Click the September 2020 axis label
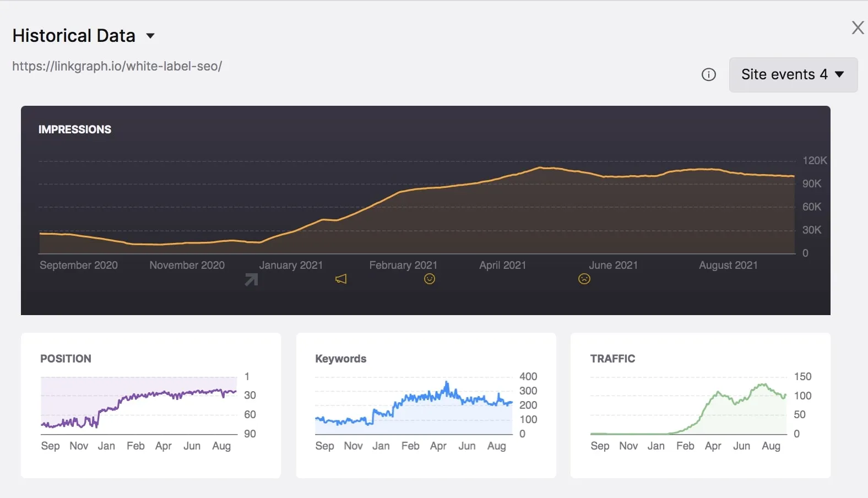The height and width of the screenshot is (498, 868). pyautogui.click(x=79, y=265)
